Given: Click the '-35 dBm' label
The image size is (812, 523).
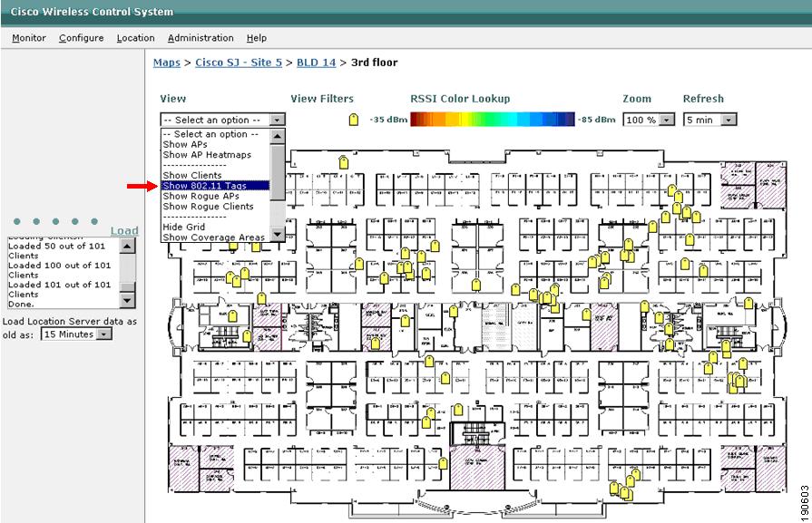Looking at the screenshot, I should [x=388, y=120].
